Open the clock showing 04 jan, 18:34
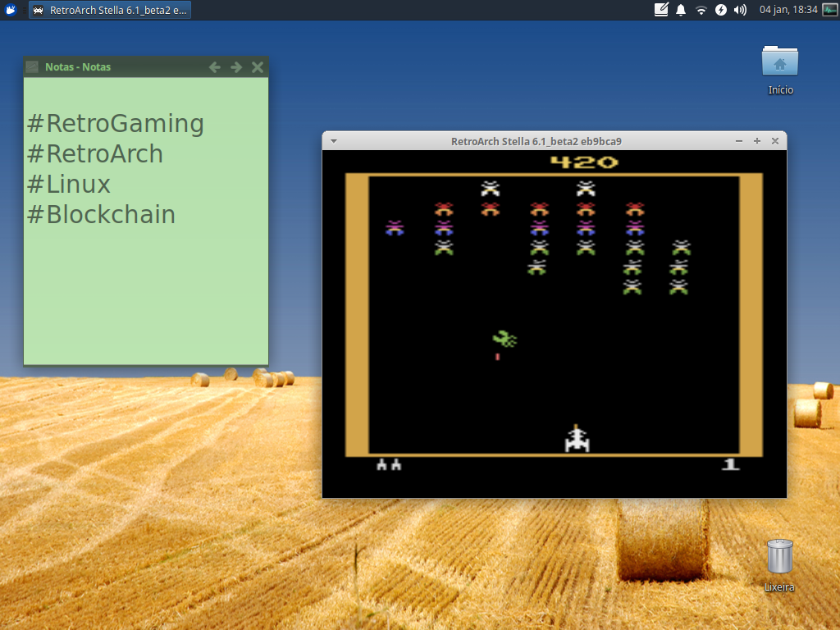840x630 pixels. pos(788,10)
